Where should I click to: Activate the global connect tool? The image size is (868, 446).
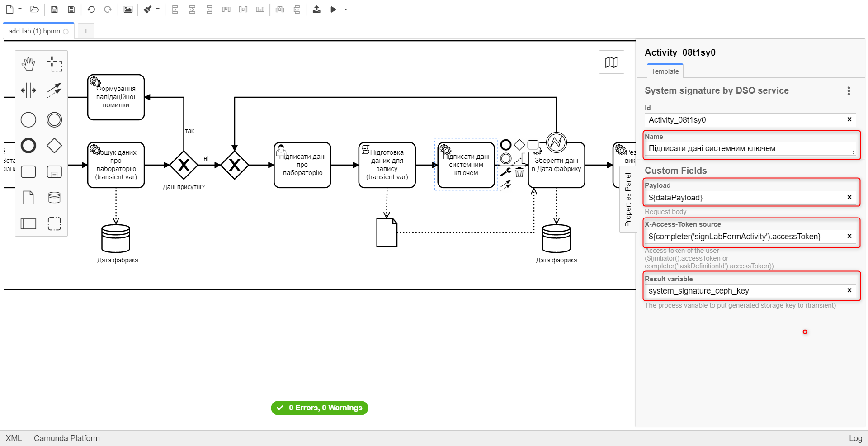54,90
